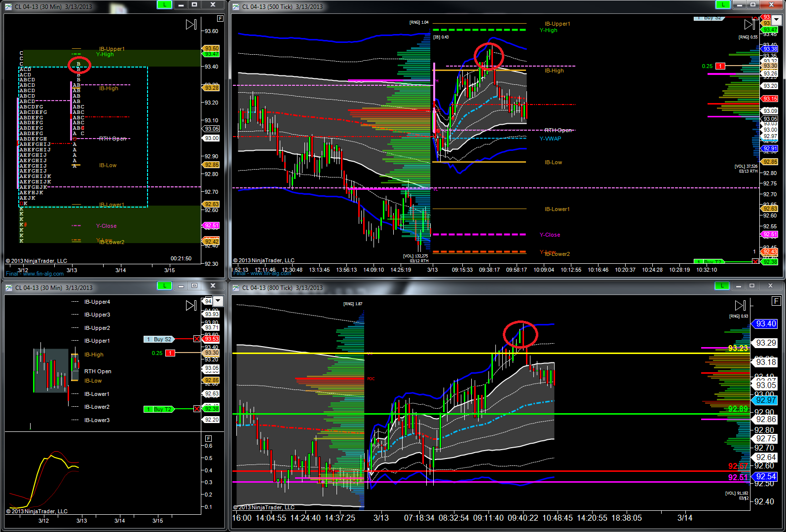Image resolution: width=786 pixels, height=532 pixels.
Task: Open www.fin-alg.com link under top-left chart
Action: click(43, 274)
